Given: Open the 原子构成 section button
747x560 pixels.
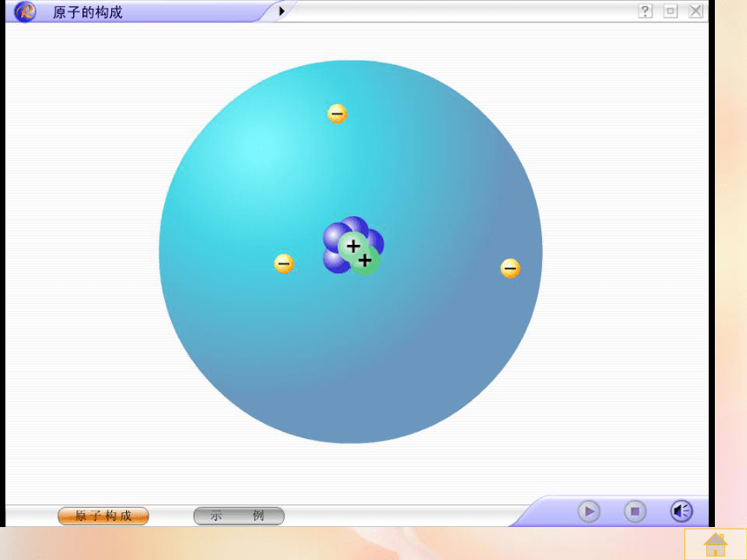Looking at the screenshot, I should 103,516.
